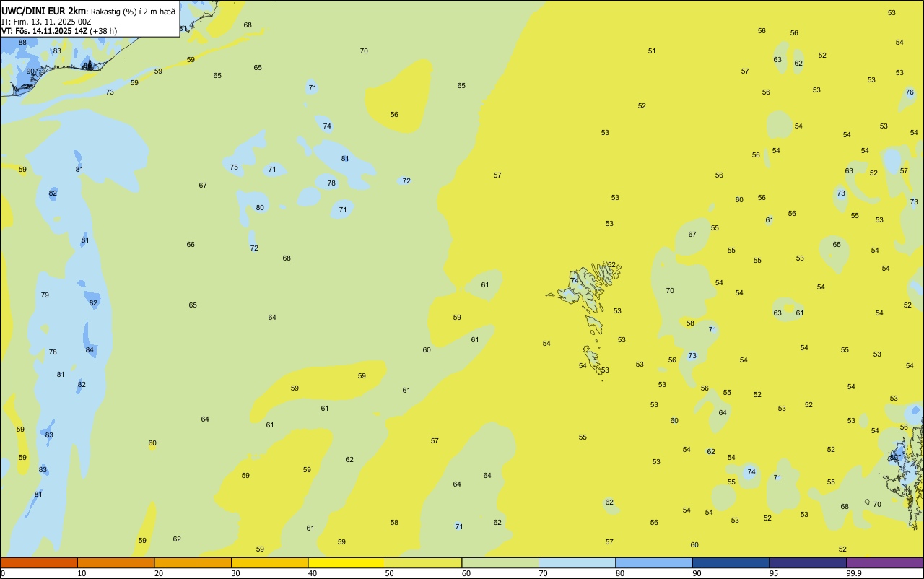The height and width of the screenshot is (579, 924).
Task: Click the humidity value '84' on the map
Action: (x=90, y=350)
